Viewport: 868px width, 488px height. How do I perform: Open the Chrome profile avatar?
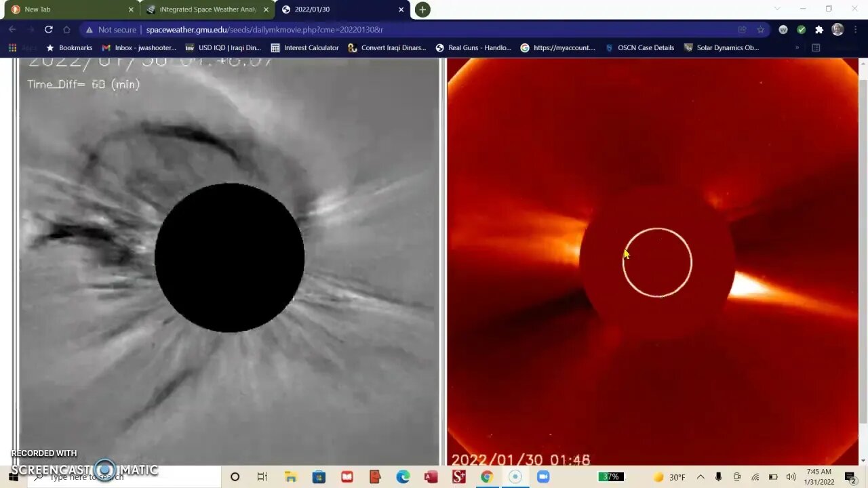[x=837, y=30]
